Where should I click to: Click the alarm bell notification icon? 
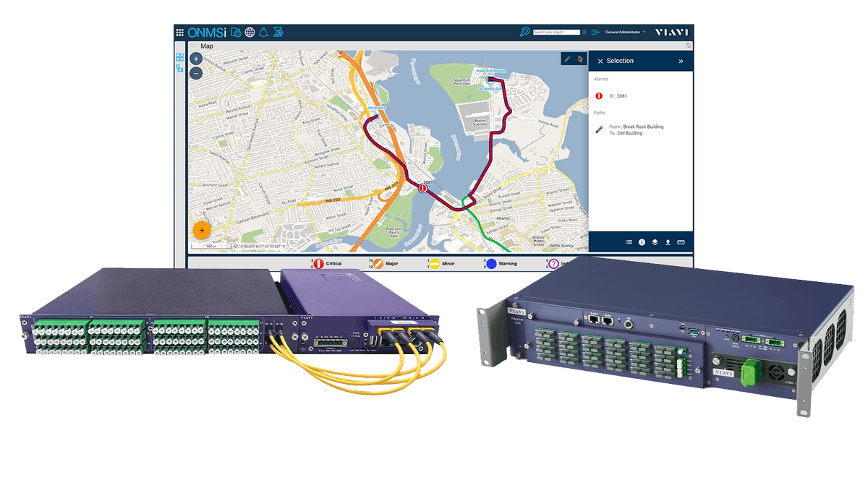click(263, 33)
